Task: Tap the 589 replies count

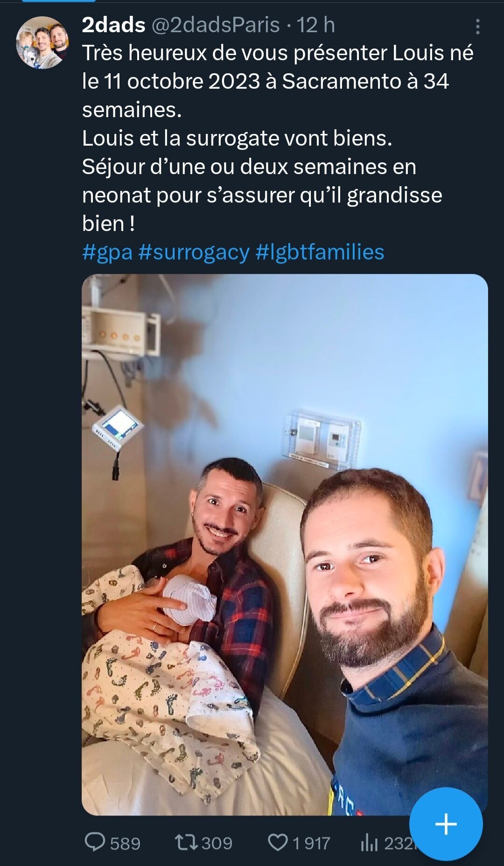Action: click(x=125, y=843)
